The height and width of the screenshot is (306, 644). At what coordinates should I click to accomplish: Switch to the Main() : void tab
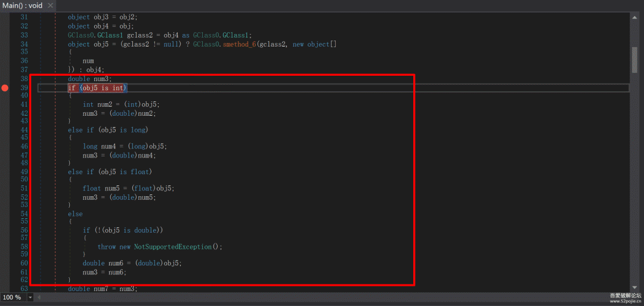(x=23, y=5)
